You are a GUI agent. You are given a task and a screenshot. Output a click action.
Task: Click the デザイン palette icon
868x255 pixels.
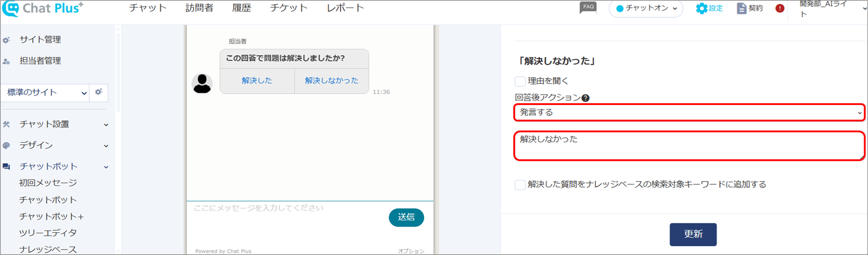6,145
